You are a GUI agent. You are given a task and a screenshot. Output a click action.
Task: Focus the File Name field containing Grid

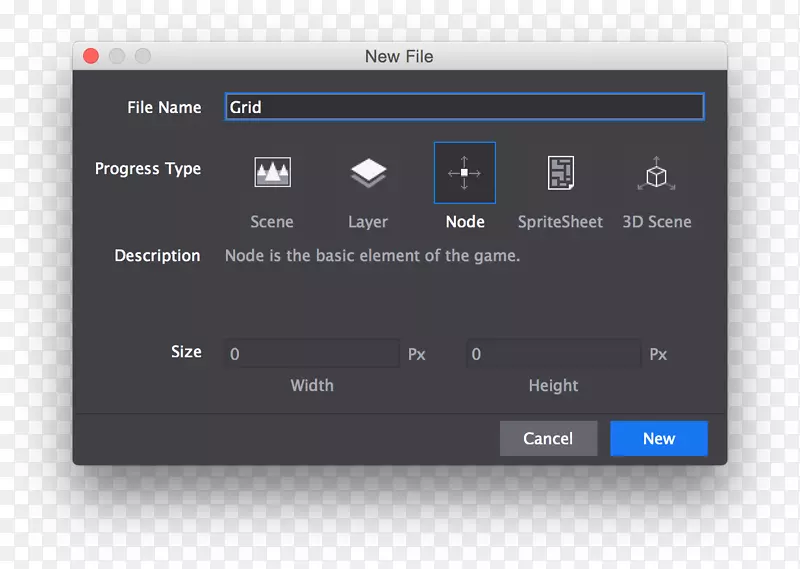[x=464, y=107]
